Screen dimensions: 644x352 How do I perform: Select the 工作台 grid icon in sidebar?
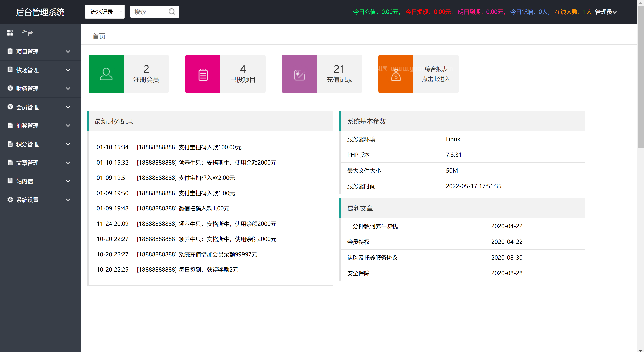(x=10, y=33)
